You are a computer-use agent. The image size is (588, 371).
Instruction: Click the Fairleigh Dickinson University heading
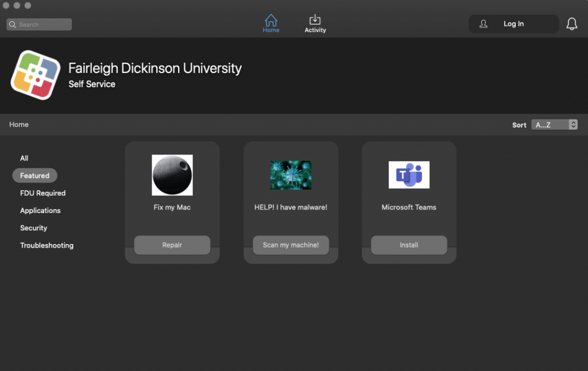pos(155,68)
